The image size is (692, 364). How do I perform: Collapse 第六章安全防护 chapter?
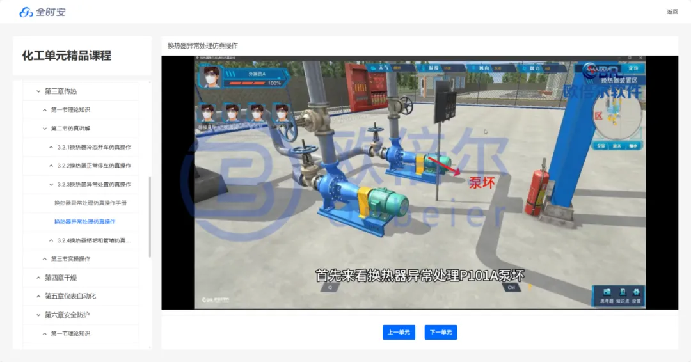click(x=38, y=315)
